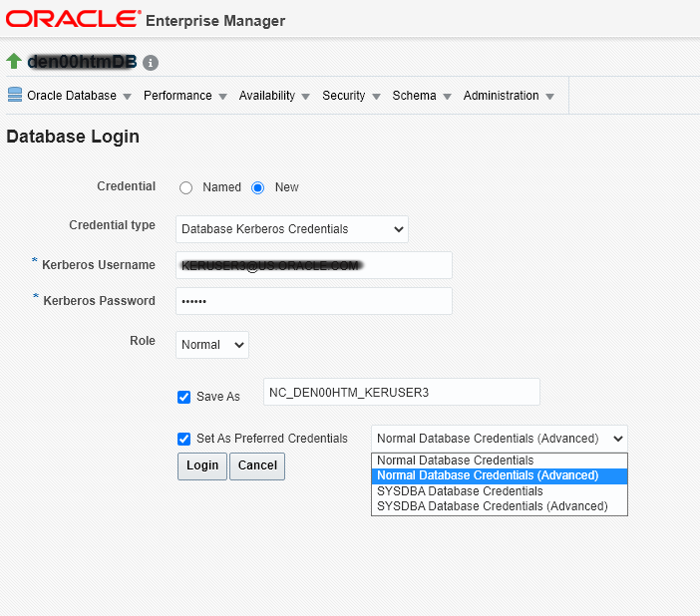
Task: Choose Normal Database Credentials (Advanced) option
Action: [500, 475]
